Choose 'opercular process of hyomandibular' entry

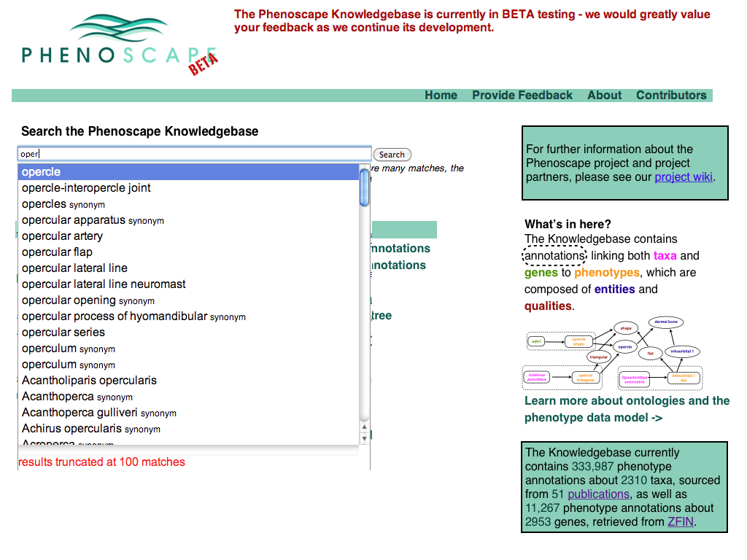(188, 316)
